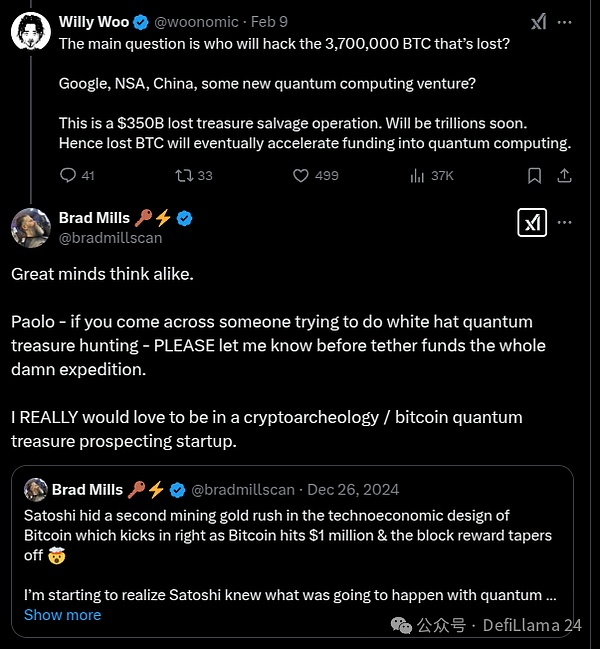Screen dimensions: 600x649
Task: Open more options menu on Willy Woo's tweet
Action: pos(567,22)
